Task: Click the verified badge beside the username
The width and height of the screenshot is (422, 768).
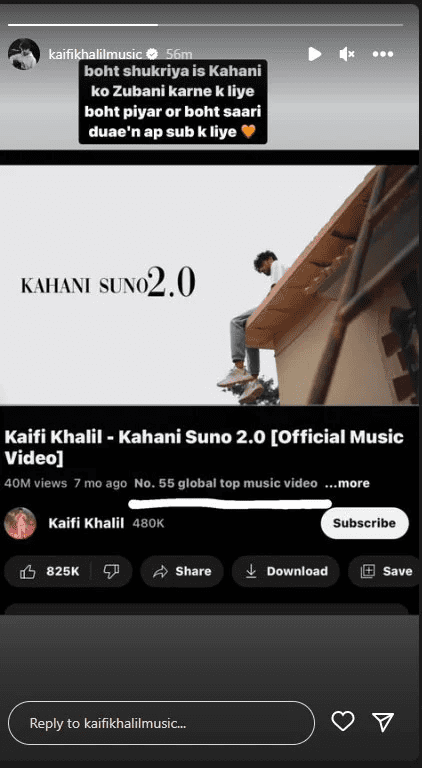Action: pos(153,54)
